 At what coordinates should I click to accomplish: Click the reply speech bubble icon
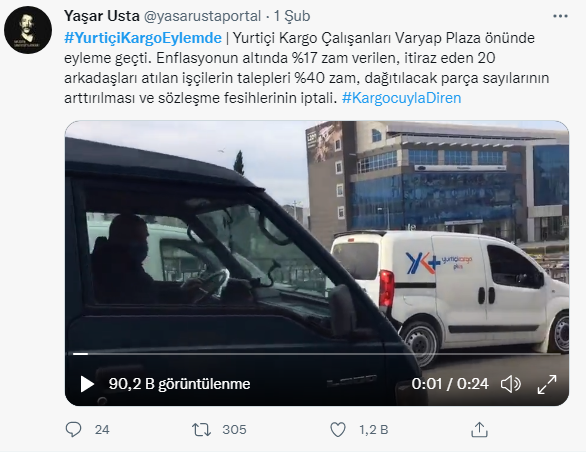coord(73,429)
